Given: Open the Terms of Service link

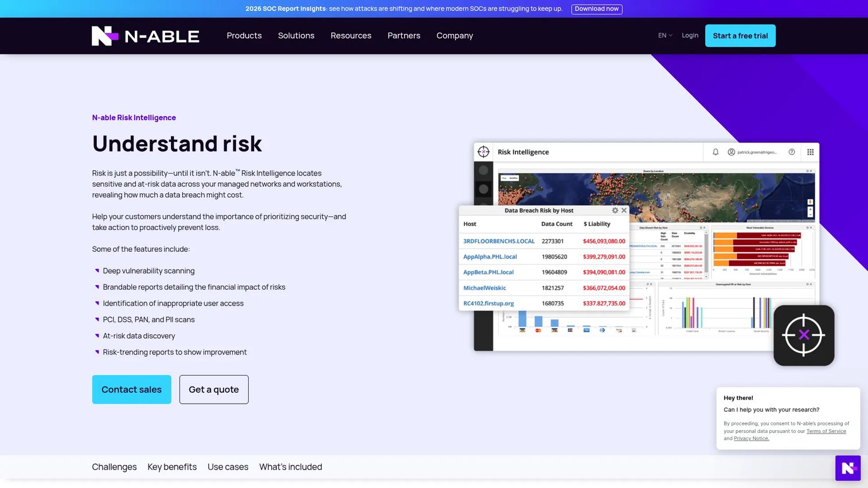Looking at the screenshot, I should [x=826, y=431].
